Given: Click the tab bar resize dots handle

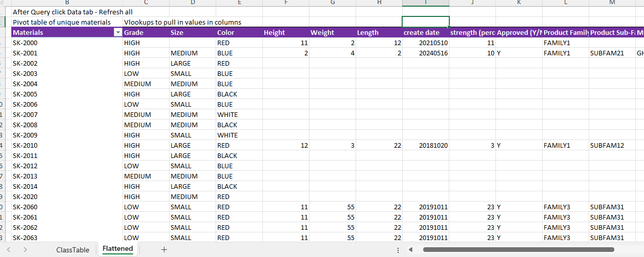Looking at the screenshot, I should point(398,250).
